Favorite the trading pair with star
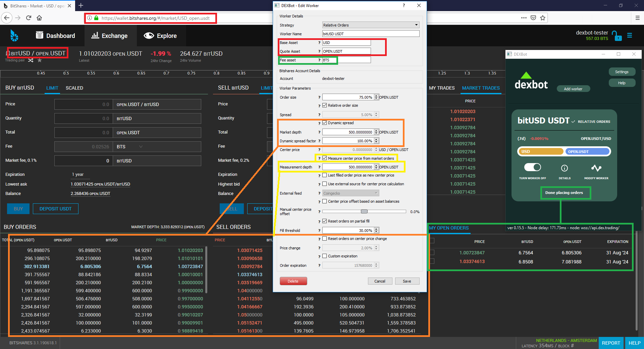The width and height of the screenshot is (644, 349). pyautogui.click(x=40, y=60)
